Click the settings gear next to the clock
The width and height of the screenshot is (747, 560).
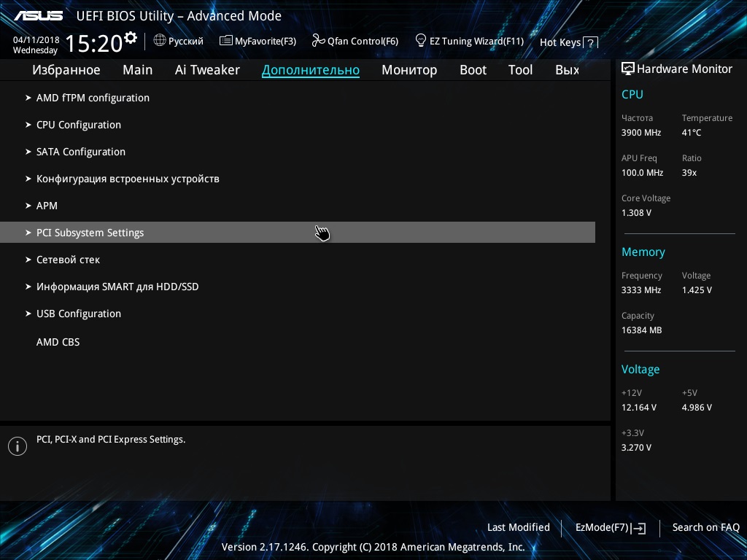coord(131,38)
